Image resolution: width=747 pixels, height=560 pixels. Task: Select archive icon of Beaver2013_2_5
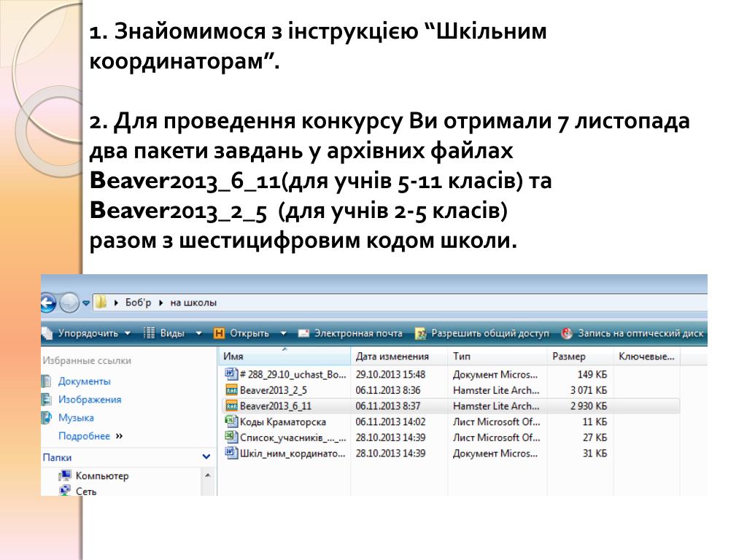click(231, 390)
